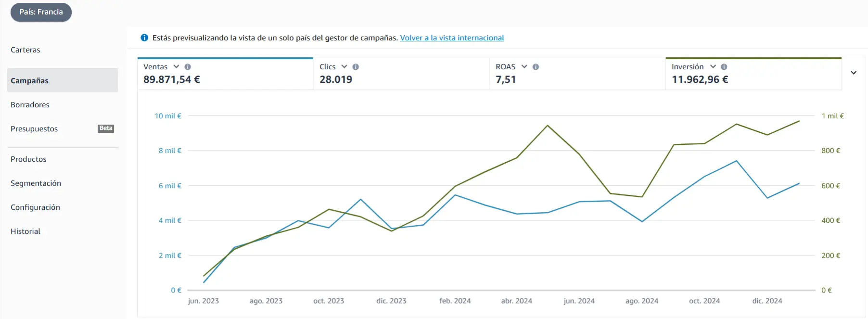Click the blue info icon before preview notice
The image size is (868, 319).
pos(144,38)
